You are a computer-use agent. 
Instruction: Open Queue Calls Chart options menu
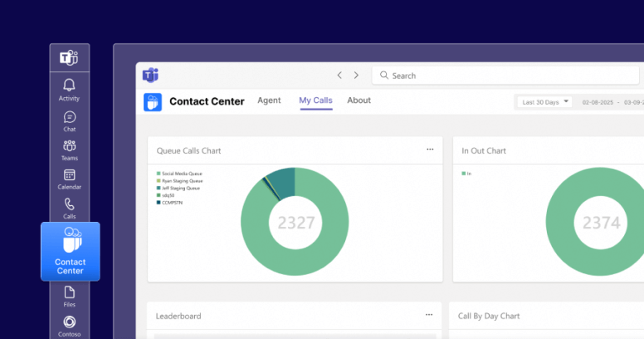[x=430, y=150]
